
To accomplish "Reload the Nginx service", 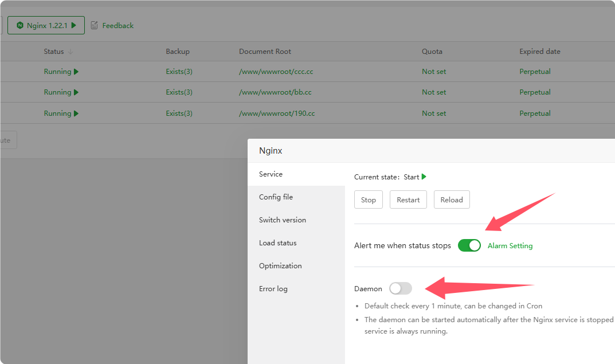I will [x=452, y=199].
